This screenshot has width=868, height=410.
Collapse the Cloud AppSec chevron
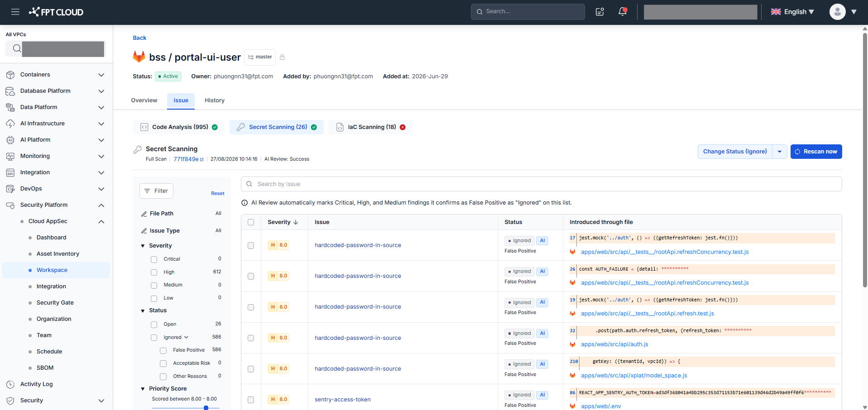101,221
